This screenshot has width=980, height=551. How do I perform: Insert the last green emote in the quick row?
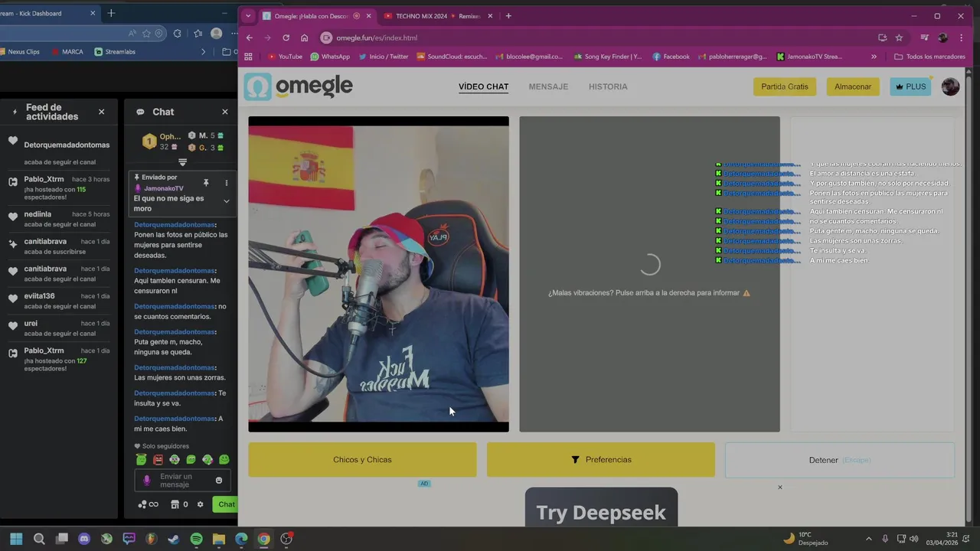[x=224, y=459]
